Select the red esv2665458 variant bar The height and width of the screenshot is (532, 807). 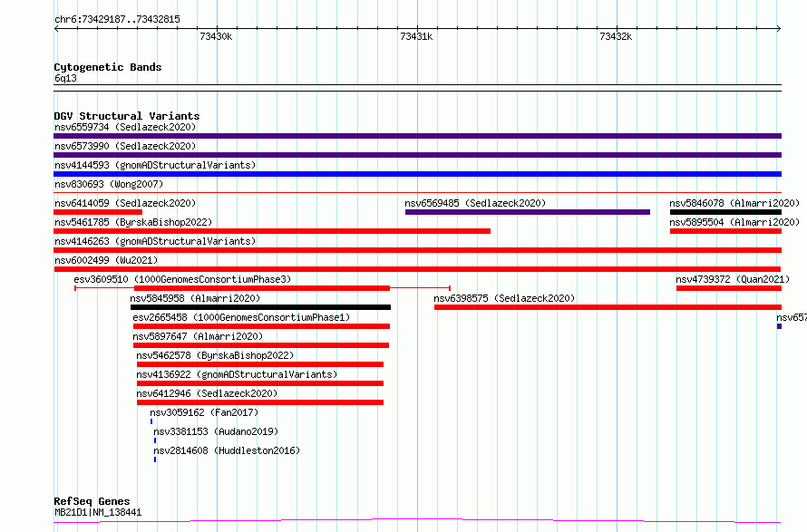(261, 326)
